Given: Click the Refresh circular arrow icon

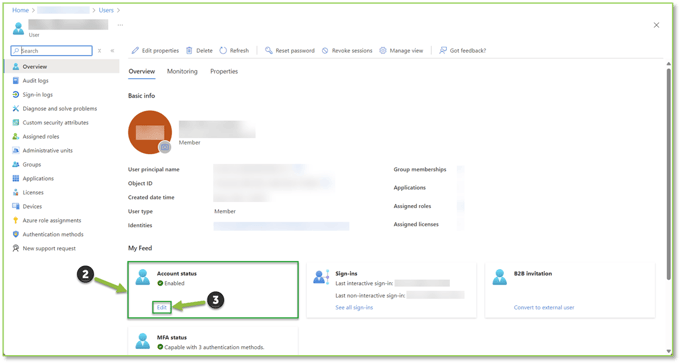Looking at the screenshot, I should [223, 50].
